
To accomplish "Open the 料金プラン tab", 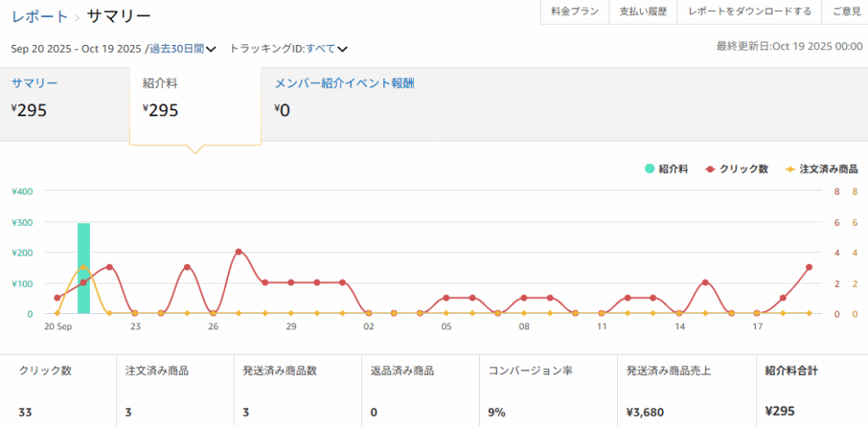I will 575,12.
